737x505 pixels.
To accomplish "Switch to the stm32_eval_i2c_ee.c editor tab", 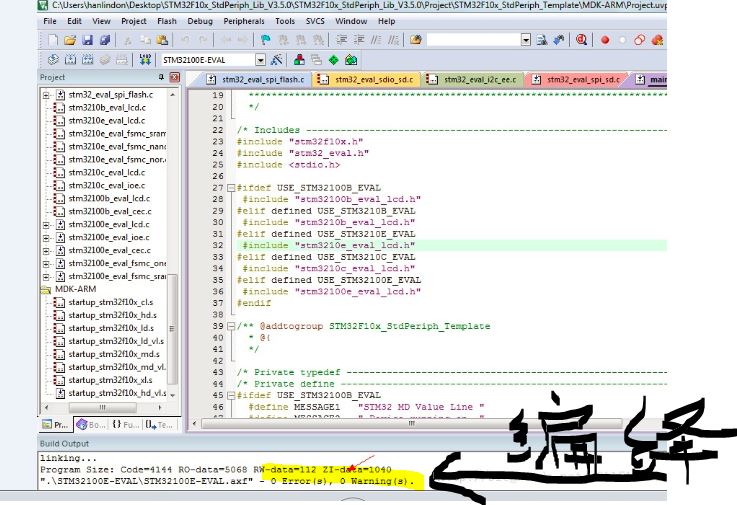I will pos(473,79).
